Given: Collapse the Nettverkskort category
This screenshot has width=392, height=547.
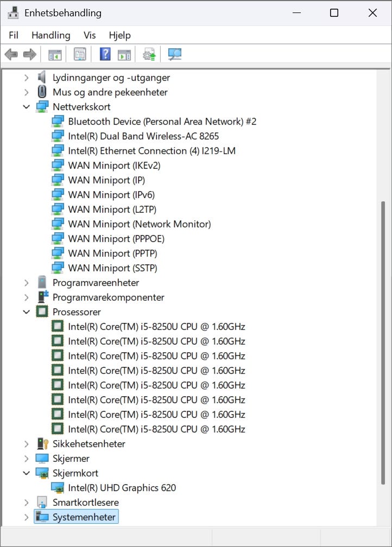Looking at the screenshot, I should point(27,107).
